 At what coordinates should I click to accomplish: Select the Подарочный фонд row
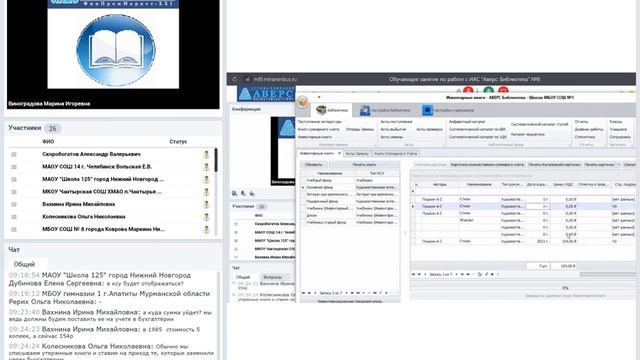coord(350,201)
